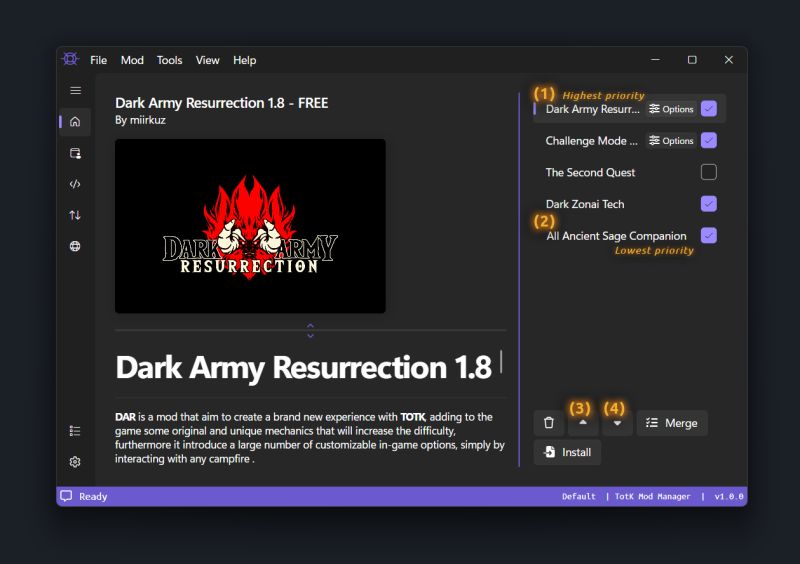Open the code tools sidebar icon
This screenshot has height=564, width=800.
(x=75, y=184)
